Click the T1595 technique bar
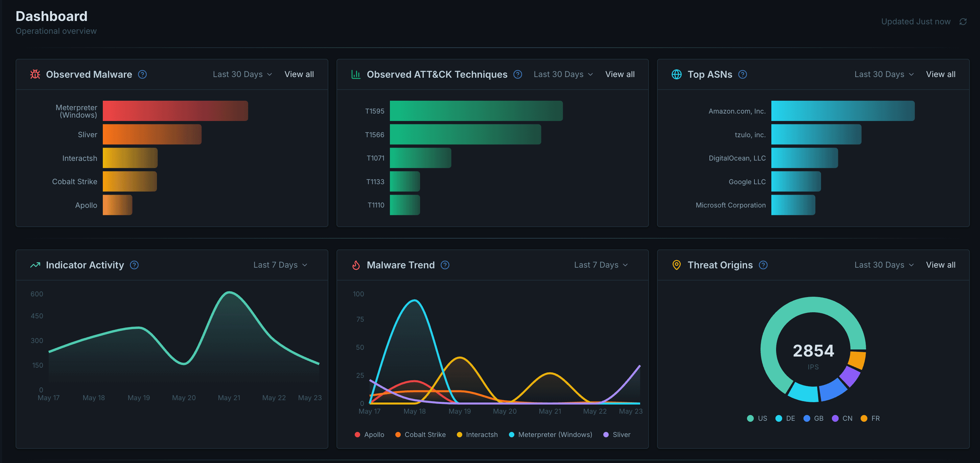The width and height of the screenshot is (980, 463). tap(476, 111)
